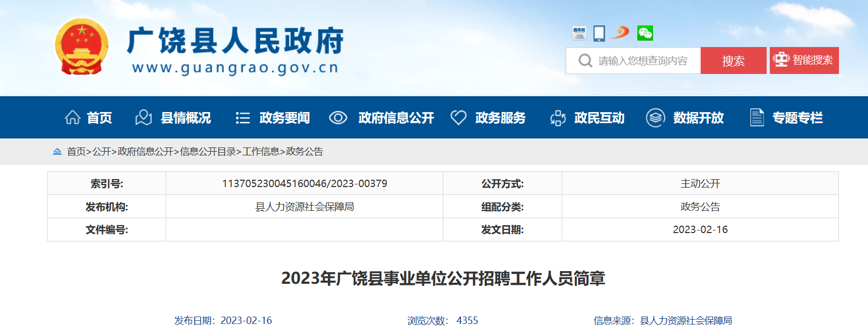Open the green WeChat icon
The width and height of the screenshot is (868, 334).
(645, 33)
